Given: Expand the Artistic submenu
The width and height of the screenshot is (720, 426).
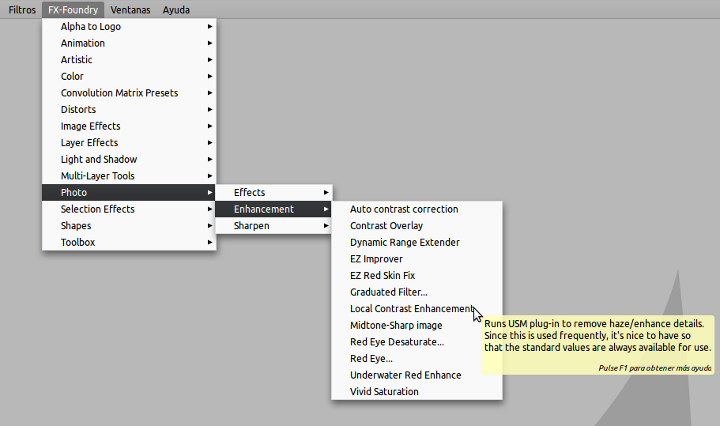Looking at the screenshot, I should coord(129,60).
